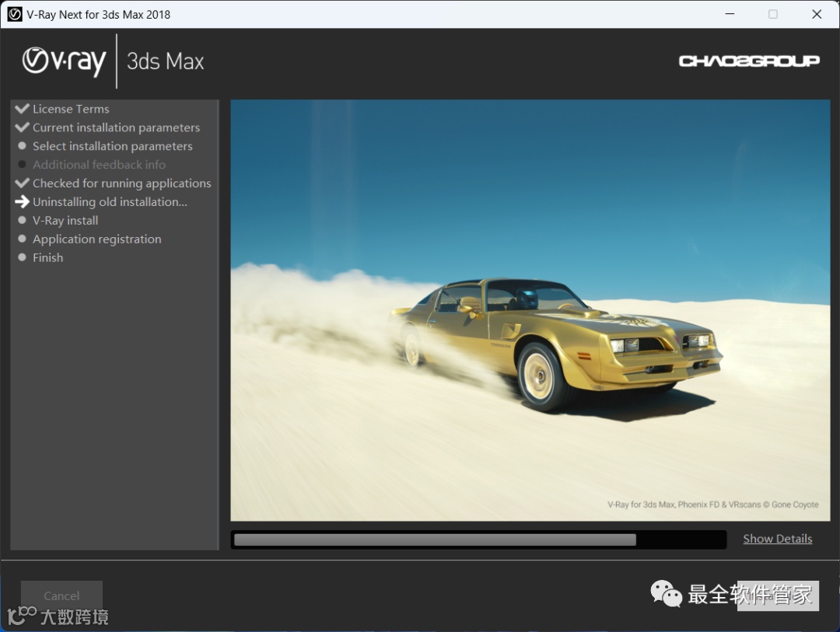This screenshot has width=840, height=632.
Task: Click the Cancel button
Action: click(x=61, y=595)
